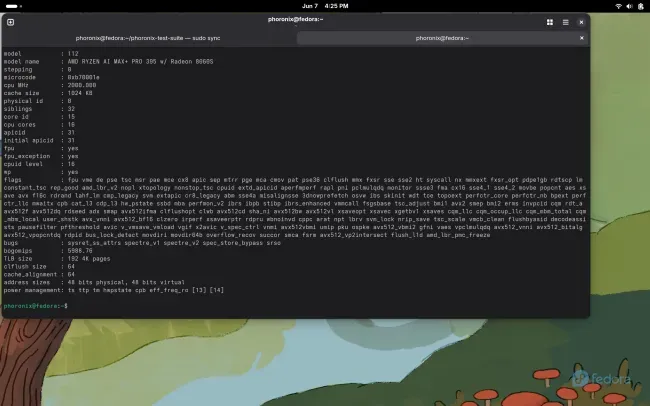The width and height of the screenshot is (650, 406).
Task: Click the AMD RYZEN AI MAX+ model name text
Action: pos(141,61)
